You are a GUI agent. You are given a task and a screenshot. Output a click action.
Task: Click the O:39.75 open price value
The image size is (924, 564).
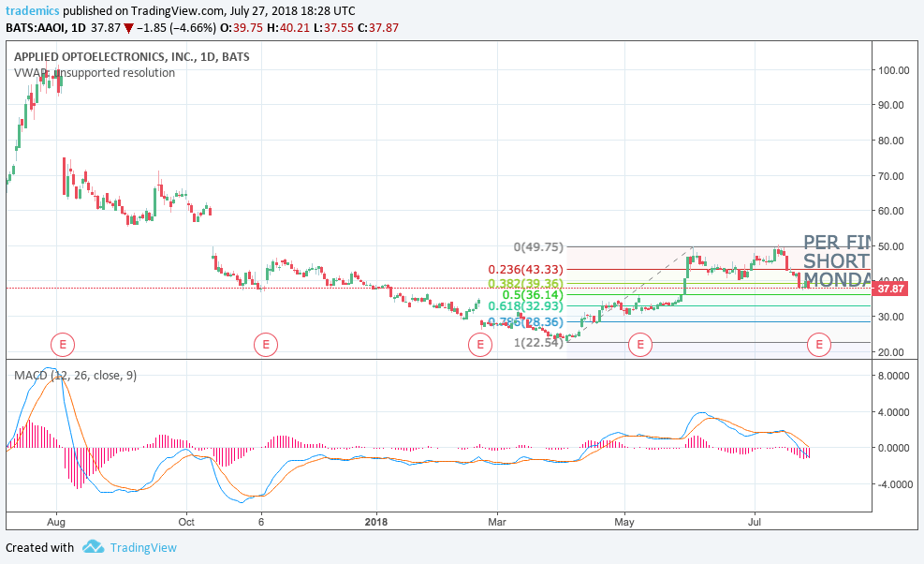pyautogui.click(x=241, y=28)
